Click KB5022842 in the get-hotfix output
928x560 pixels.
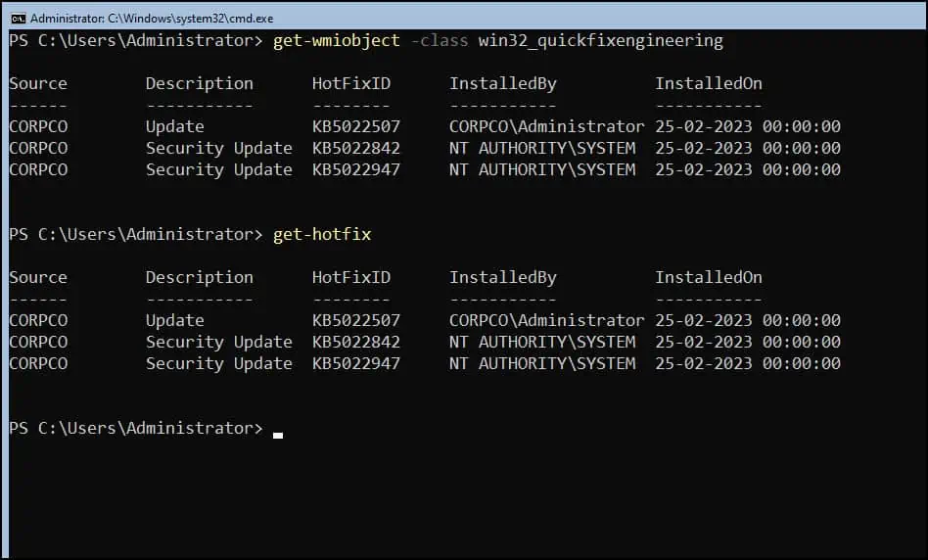coord(356,342)
